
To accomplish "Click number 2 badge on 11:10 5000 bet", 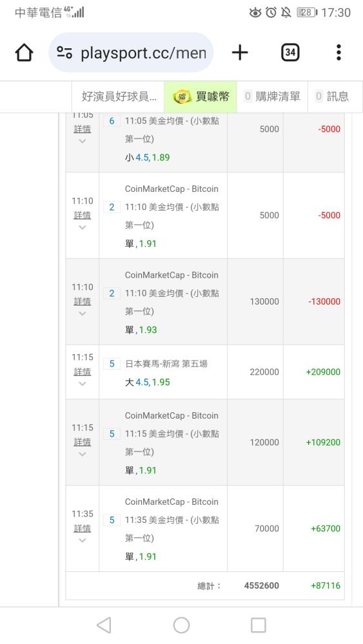I will point(112,207).
